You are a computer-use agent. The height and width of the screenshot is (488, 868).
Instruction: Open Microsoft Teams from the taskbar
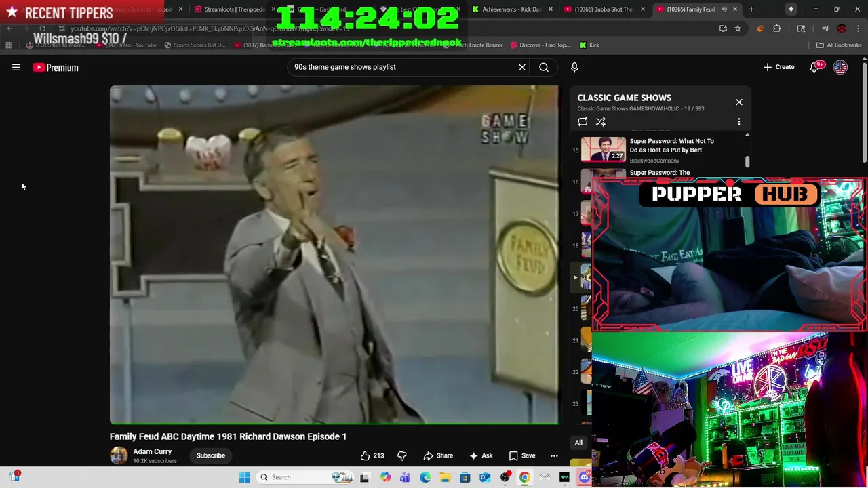tap(405, 477)
